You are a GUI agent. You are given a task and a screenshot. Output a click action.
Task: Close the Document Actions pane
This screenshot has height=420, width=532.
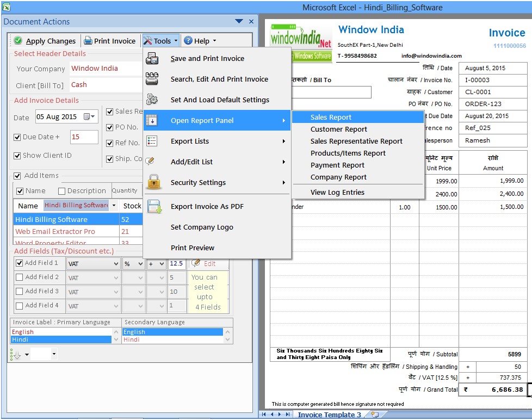pyautogui.click(x=251, y=21)
